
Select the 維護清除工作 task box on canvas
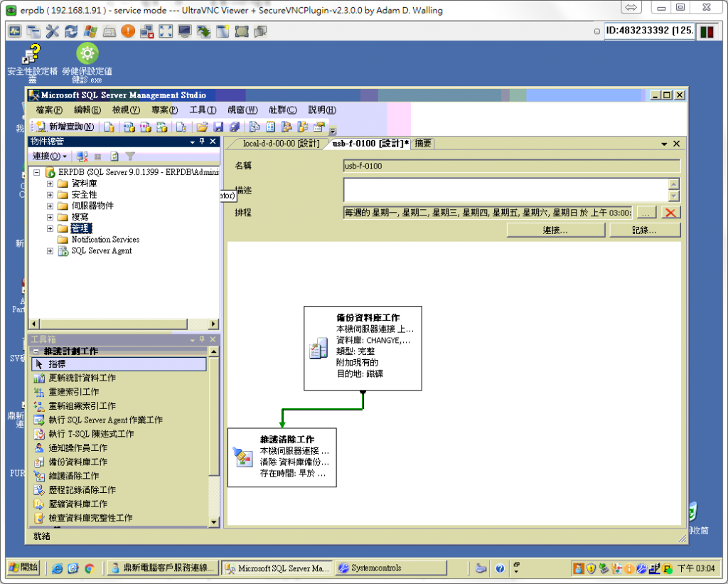click(x=282, y=457)
